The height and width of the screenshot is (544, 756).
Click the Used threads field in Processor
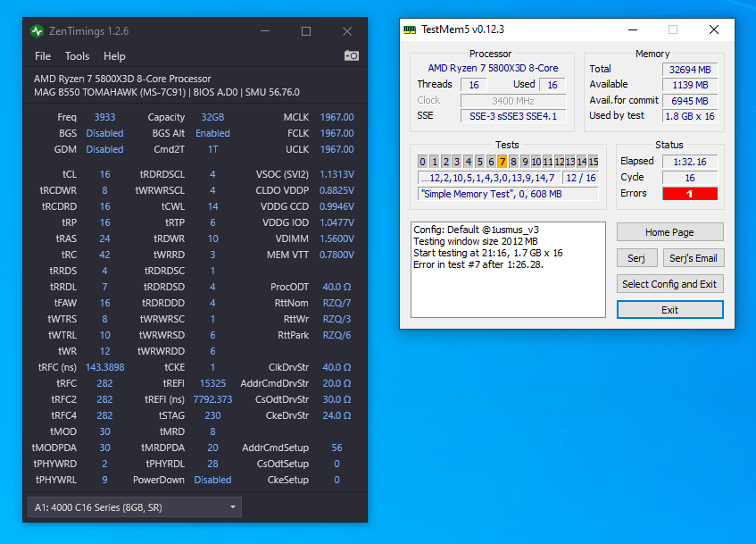552,85
